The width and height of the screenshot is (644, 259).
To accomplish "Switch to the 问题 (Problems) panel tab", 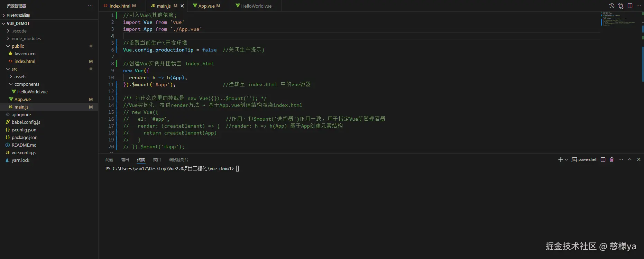I will pyautogui.click(x=109, y=160).
